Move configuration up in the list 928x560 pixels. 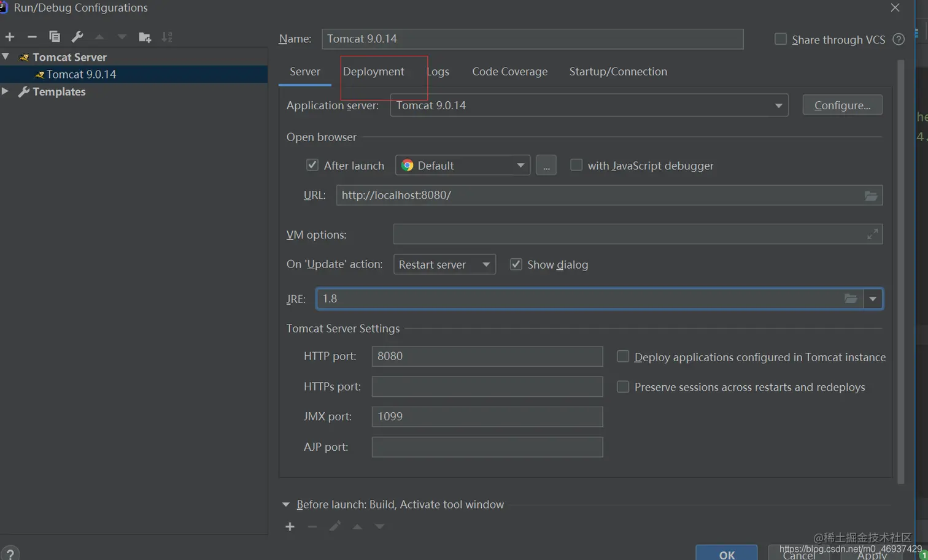click(99, 37)
